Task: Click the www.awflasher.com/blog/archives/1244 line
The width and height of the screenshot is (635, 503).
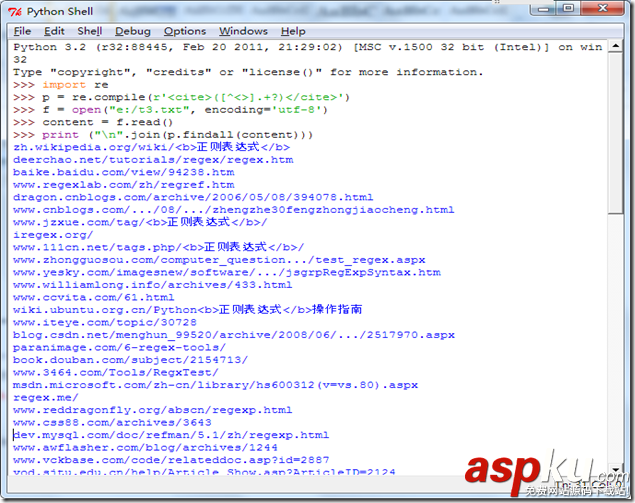Action: (x=145, y=448)
